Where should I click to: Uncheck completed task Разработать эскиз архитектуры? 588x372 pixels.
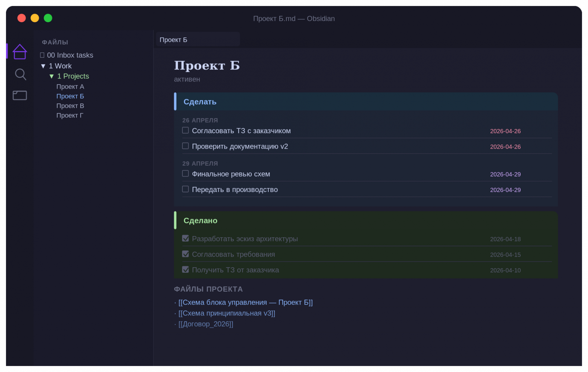185,238
